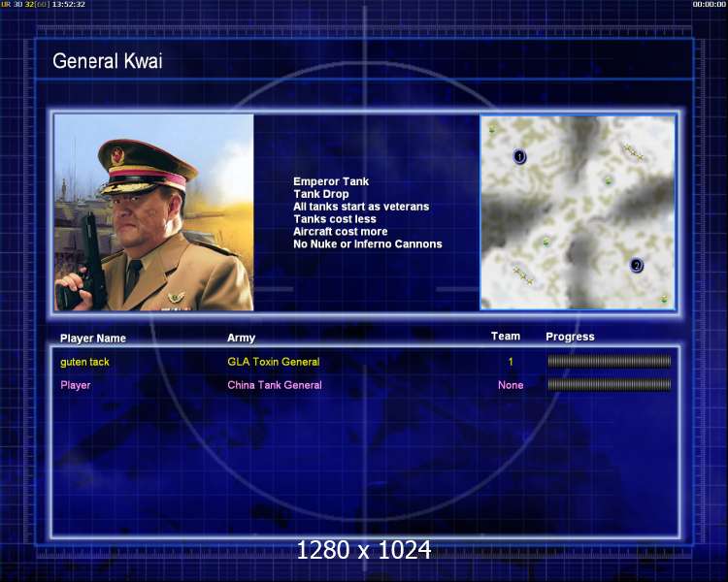The width and height of the screenshot is (728, 582).
Task: Click the 'Emperor Tank' ability line
Action: (x=331, y=181)
